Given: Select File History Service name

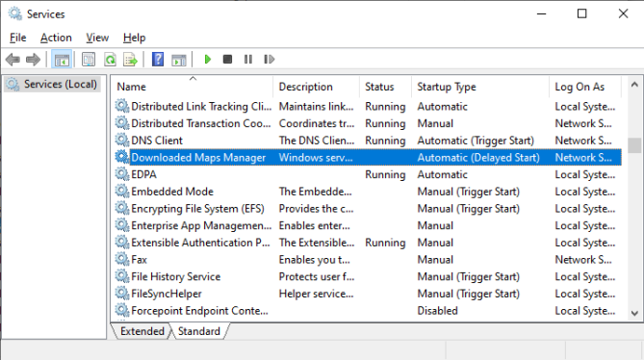Looking at the screenshot, I should (x=176, y=276).
